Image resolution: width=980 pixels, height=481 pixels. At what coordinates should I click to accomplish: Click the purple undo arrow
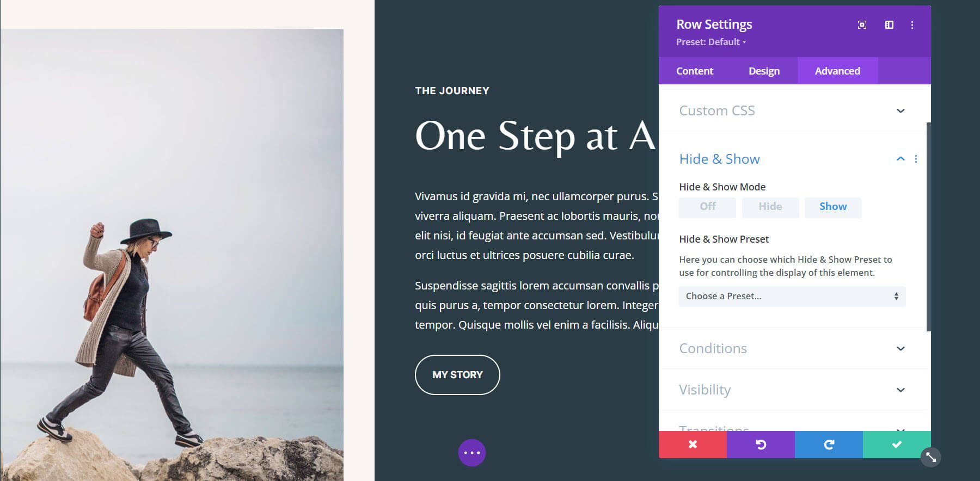tap(761, 445)
